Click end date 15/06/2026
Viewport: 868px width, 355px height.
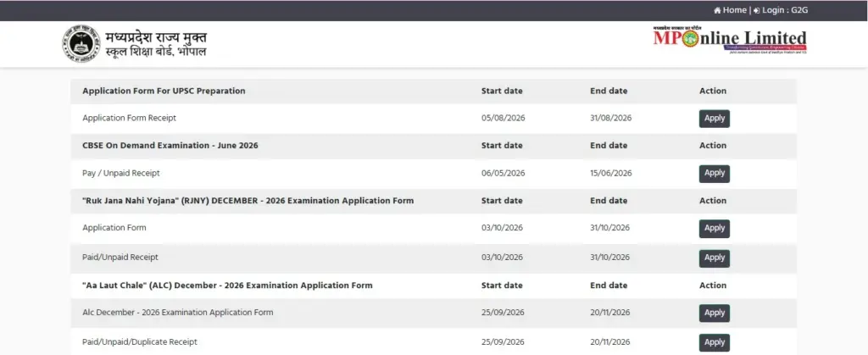[610, 173]
